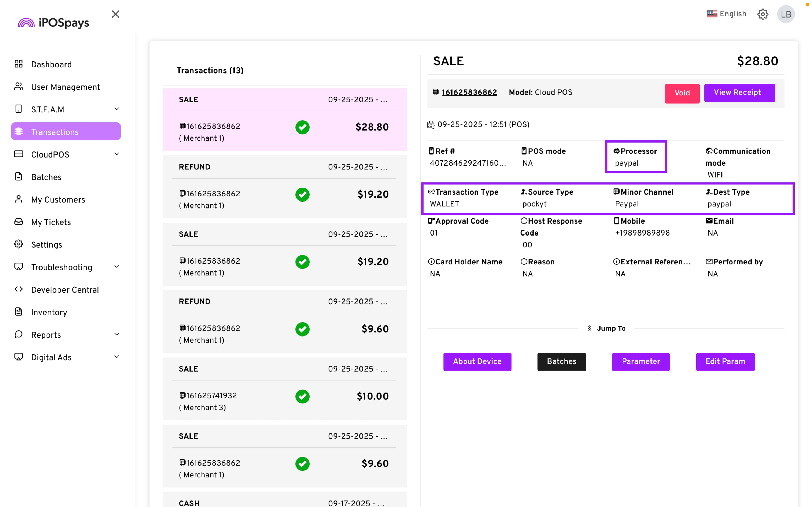This screenshot has height=507, width=812.
Task: Click the Dashboard grid icon
Action: click(x=18, y=64)
